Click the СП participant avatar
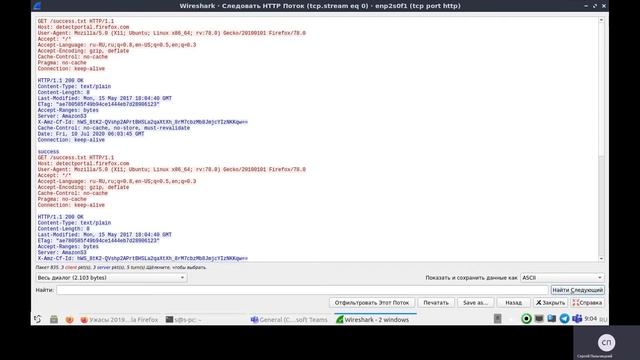640x360 pixels. pyautogui.click(x=606, y=342)
